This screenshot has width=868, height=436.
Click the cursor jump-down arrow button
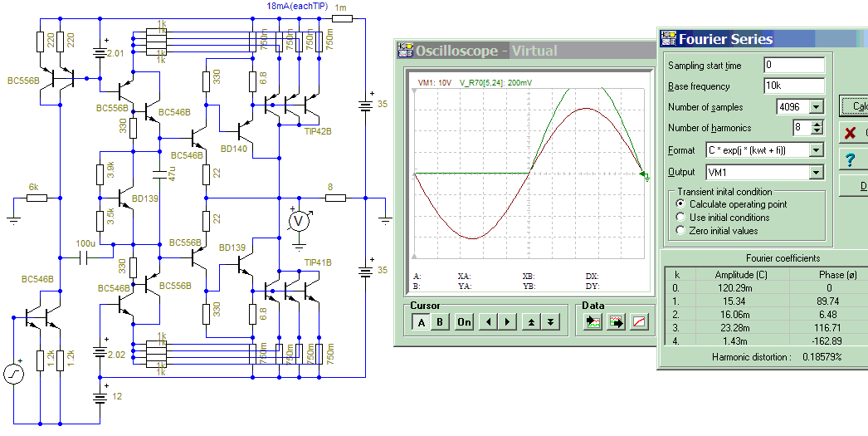[x=549, y=322]
